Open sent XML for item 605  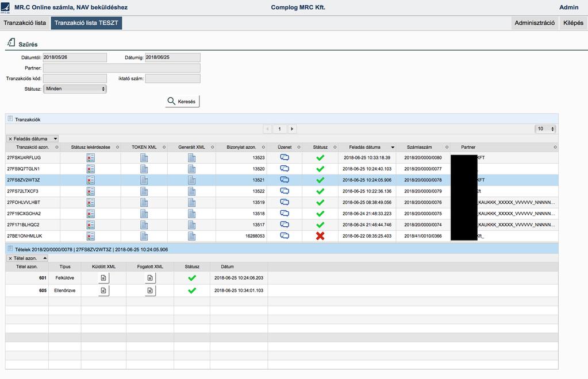pyautogui.click(x=103, y=291)
